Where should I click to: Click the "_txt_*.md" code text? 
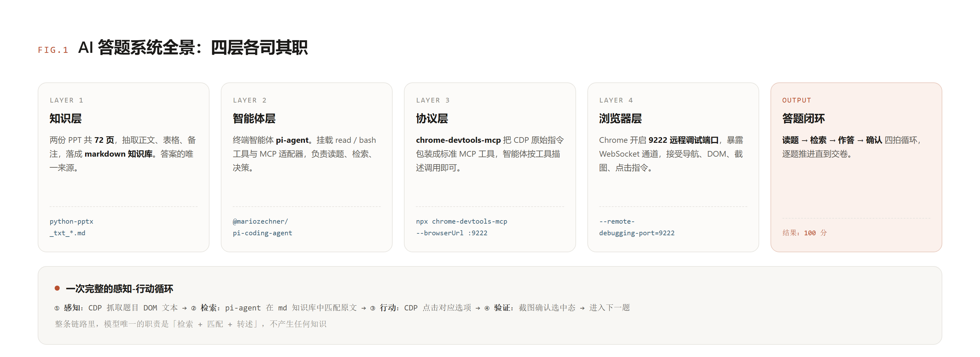click(67, 233)
